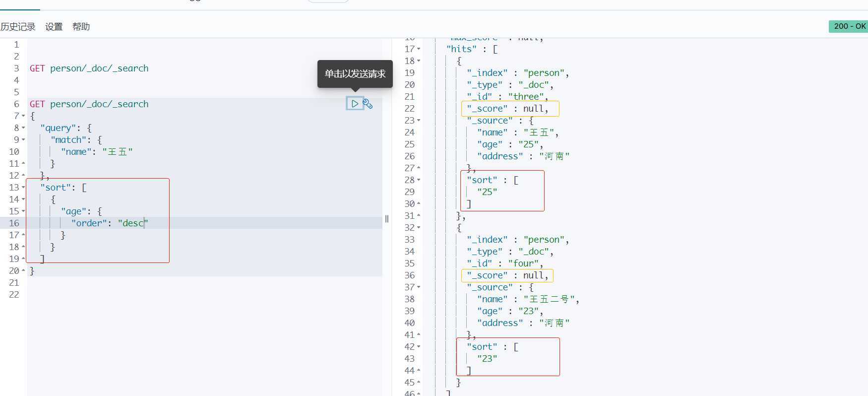Click the "match" key on line 9
Viewport: 868px width, 396px height.
point(68,140)
